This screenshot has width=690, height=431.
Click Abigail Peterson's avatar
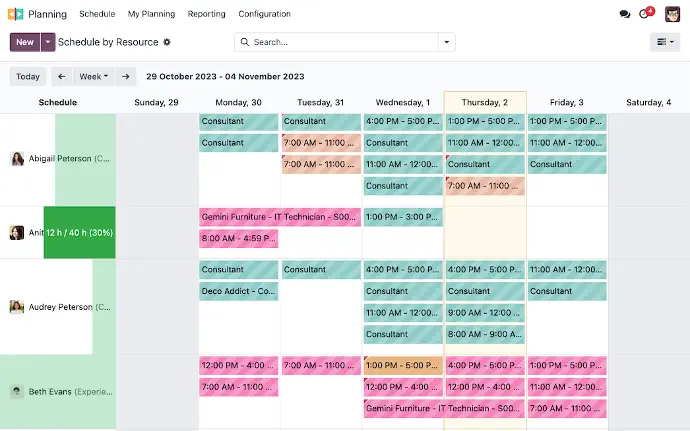[17, 159]
